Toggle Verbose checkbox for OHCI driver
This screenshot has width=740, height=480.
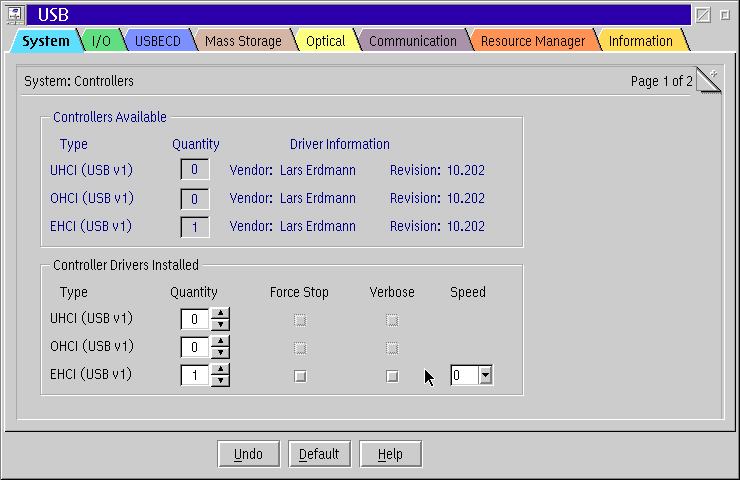point(392,348)
